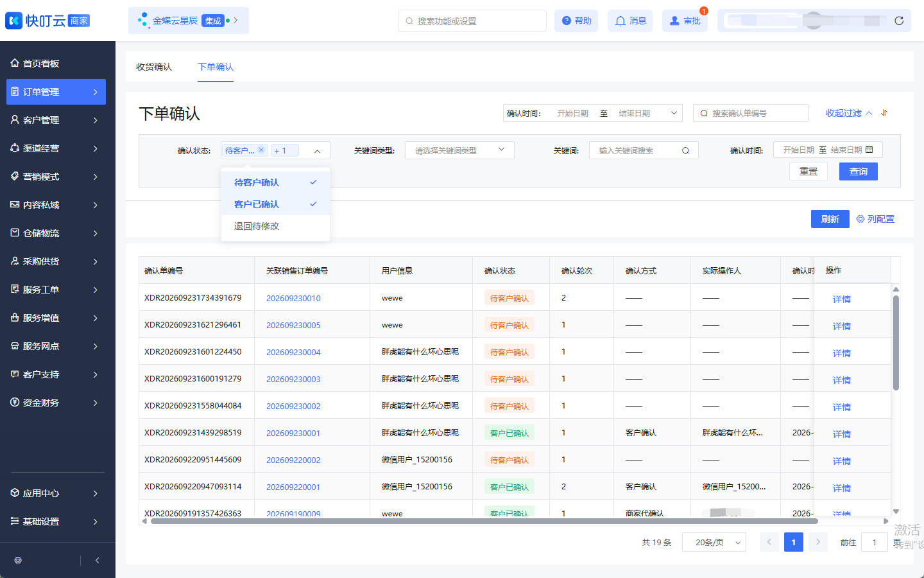This screenshot has width=924, height=578.
Task: Click the table vertical scrollbar
Action: pyautogui.click(x=896, y=342)
